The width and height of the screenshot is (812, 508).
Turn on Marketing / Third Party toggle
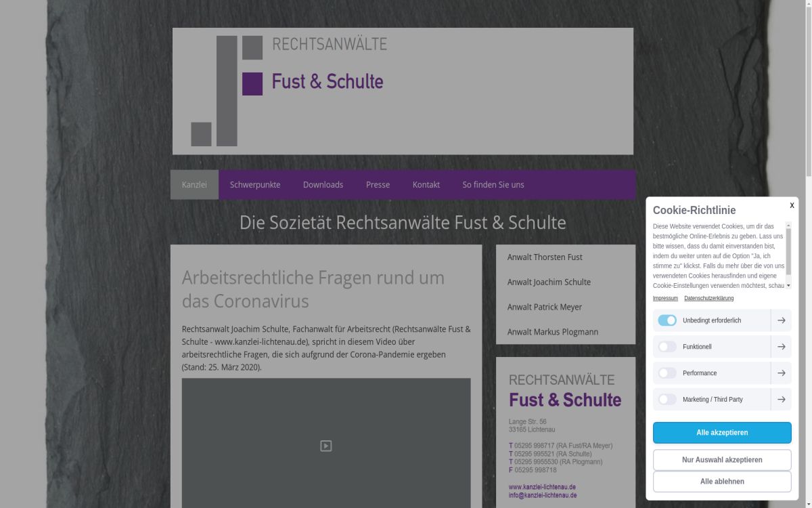tap(667, 400)
